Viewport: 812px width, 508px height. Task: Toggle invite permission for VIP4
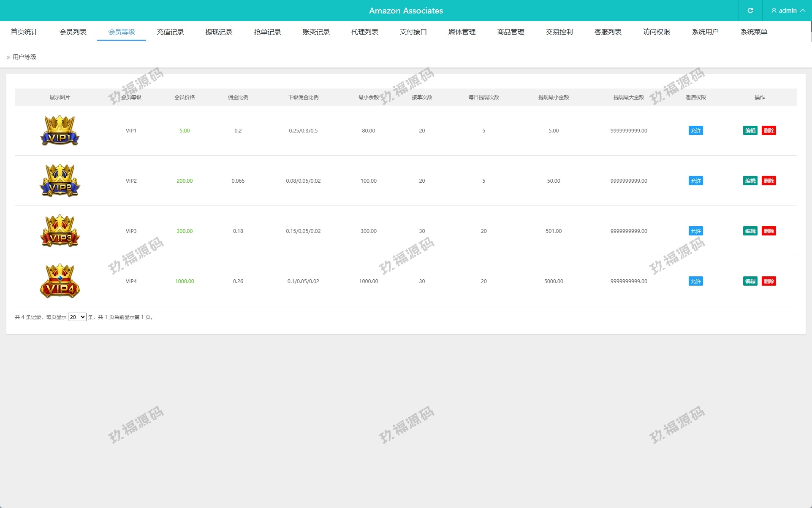pyautogui.click(x=695, y=281)
